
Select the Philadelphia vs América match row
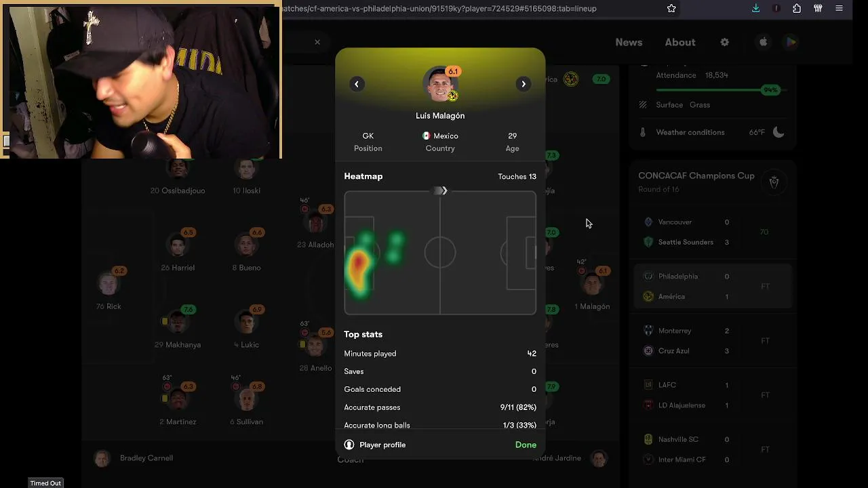coord(713,286)
